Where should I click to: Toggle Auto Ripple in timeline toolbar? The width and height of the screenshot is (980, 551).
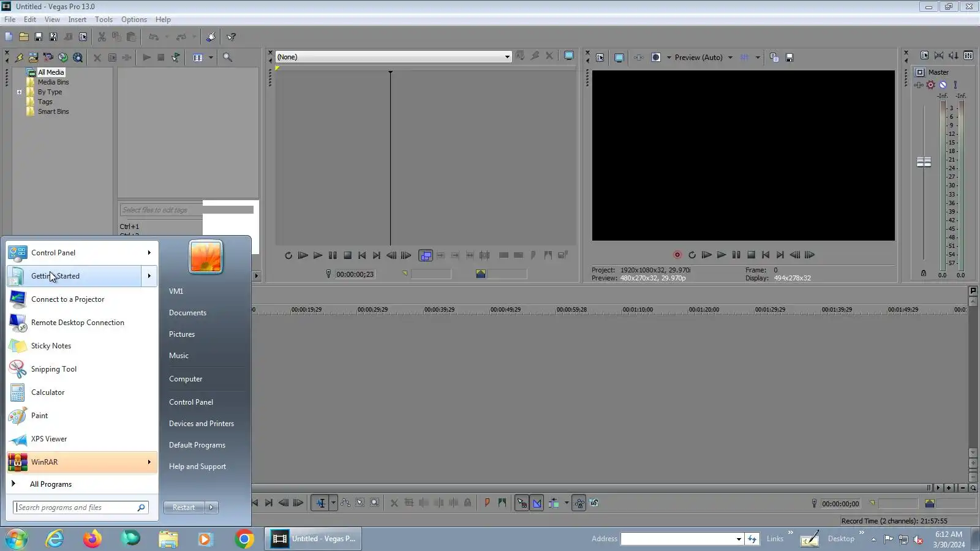pyautogui.click(x=554, y=503)
